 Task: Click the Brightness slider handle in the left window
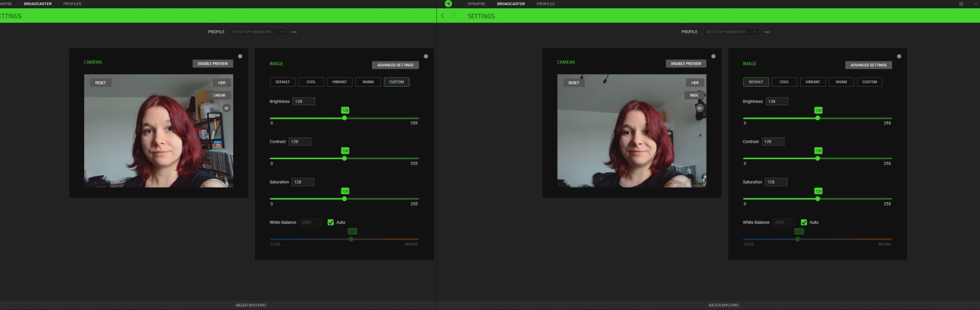344,118
